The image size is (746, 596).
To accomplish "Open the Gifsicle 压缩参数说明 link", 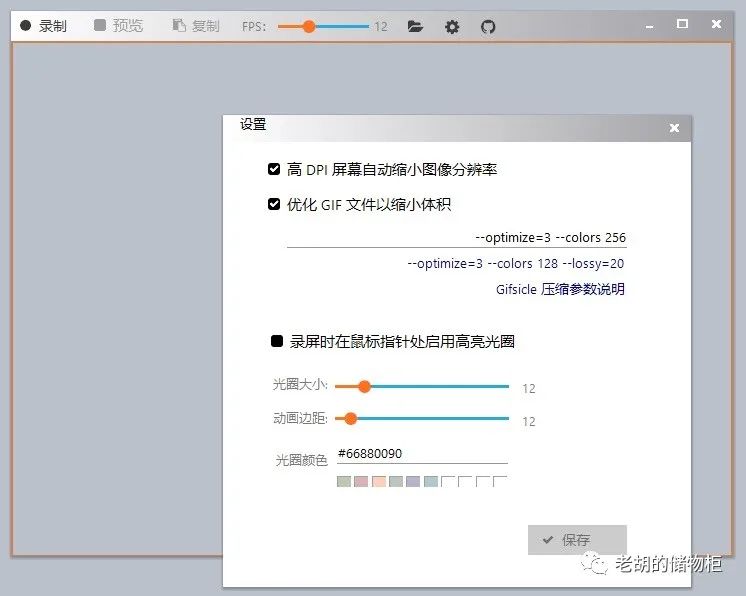I will pos(560,289).
